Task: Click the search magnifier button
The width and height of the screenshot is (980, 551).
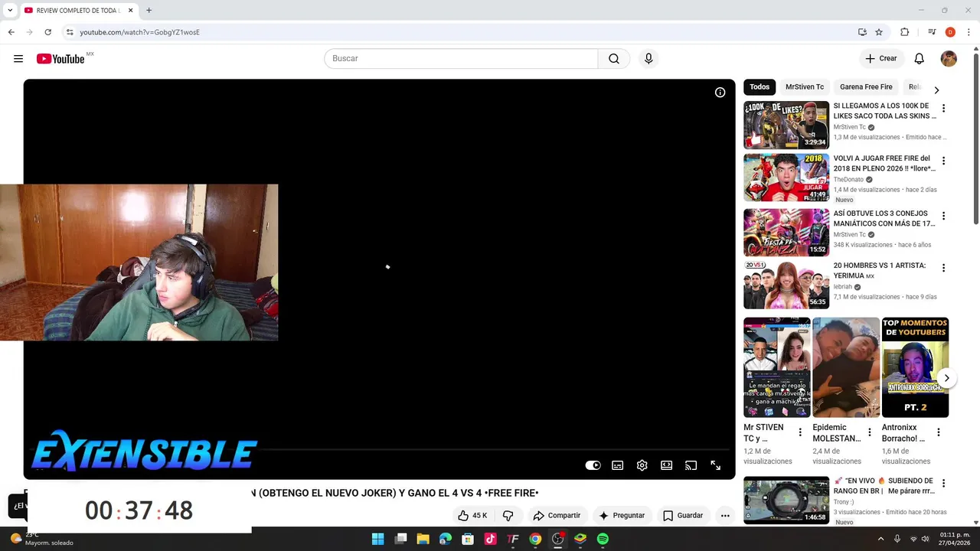Action: [614, 59]
